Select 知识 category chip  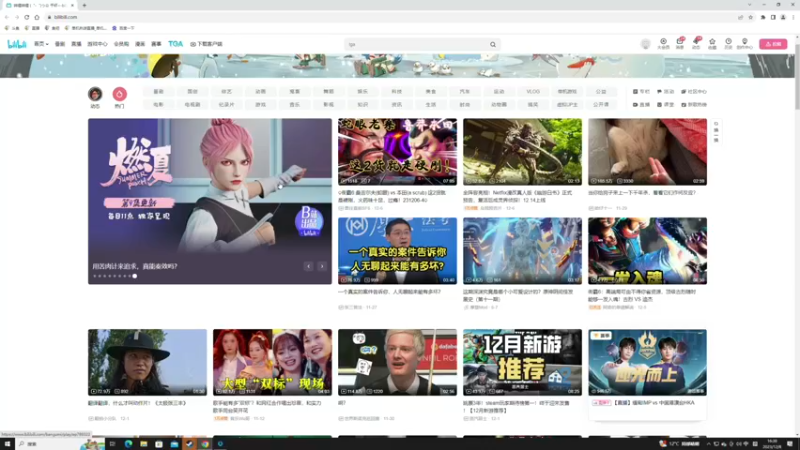click(x=363, y=105)
